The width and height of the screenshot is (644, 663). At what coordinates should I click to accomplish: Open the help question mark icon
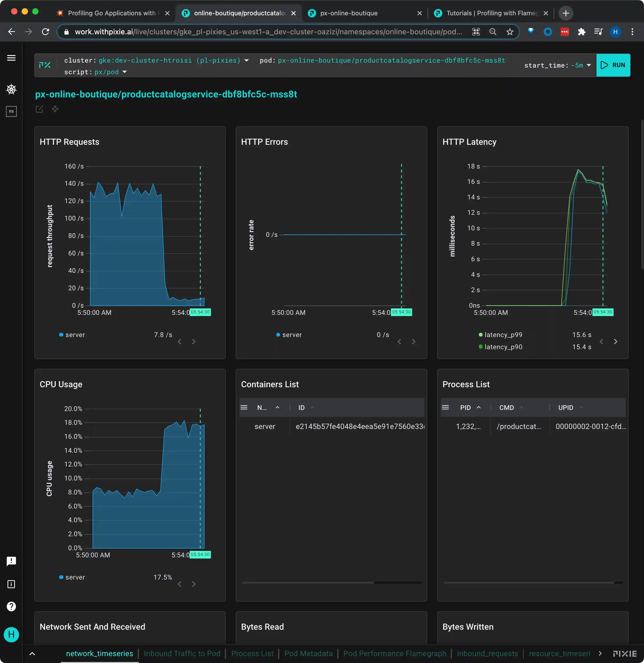[11, 606]
